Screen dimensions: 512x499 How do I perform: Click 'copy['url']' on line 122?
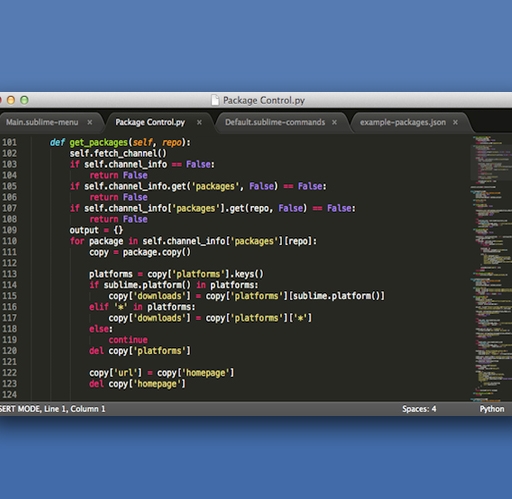[115, 373]
